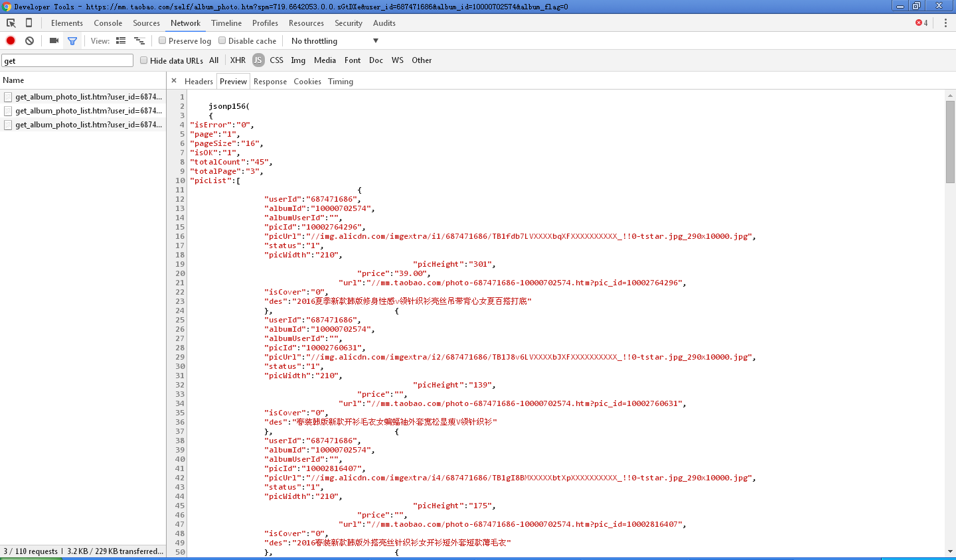The width and height of the screenshot is (956, 560).
Task: Click the preview pane vertical scrollbar thumb
Action: [x=950, y=141]
